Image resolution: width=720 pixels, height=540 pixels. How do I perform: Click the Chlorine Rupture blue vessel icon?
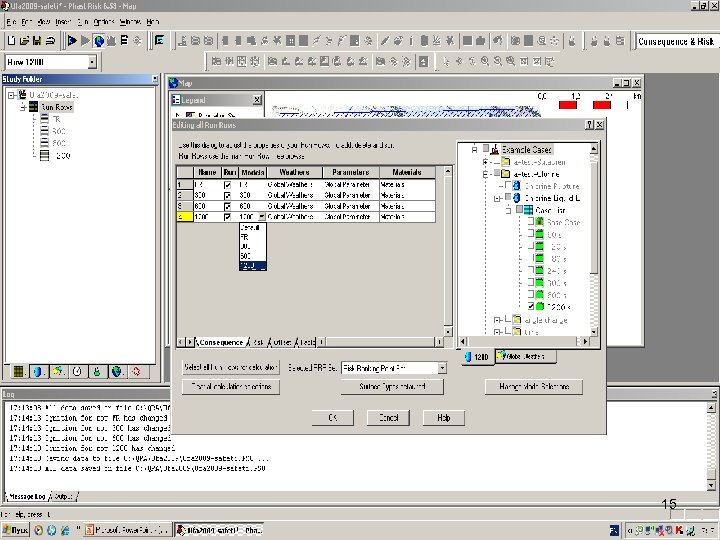[x=517, y=186]
